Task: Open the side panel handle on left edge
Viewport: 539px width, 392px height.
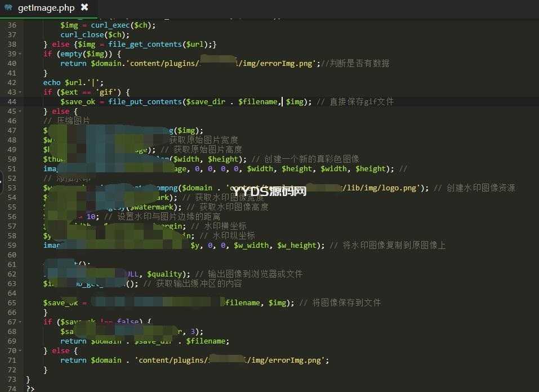Action: tap(2, 180)
